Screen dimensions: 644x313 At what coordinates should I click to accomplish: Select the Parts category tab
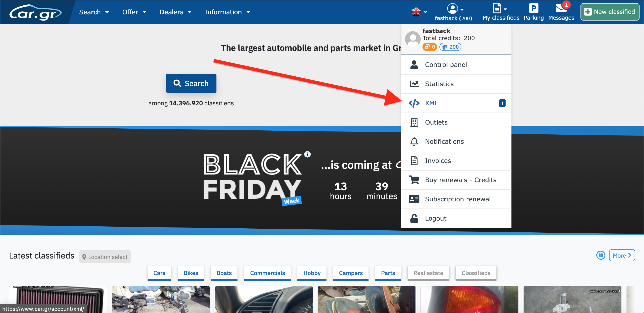coord(388,273)
